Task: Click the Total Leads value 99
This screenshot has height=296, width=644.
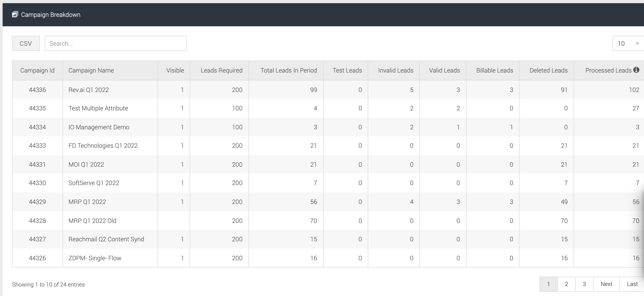Action: click(x=314, y=90)
